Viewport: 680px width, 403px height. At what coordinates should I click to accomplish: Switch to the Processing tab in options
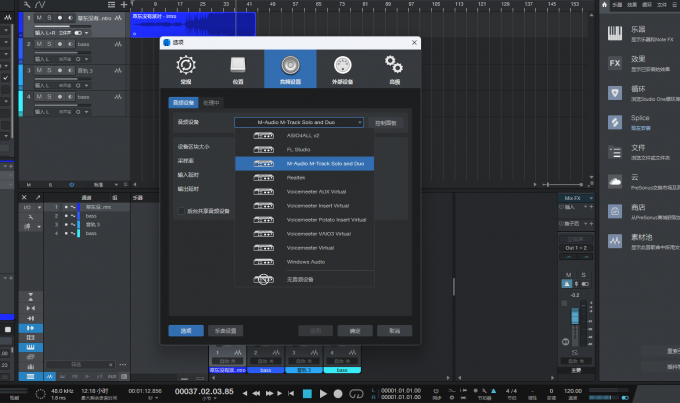pyautogui.click(x=211, y=103)
